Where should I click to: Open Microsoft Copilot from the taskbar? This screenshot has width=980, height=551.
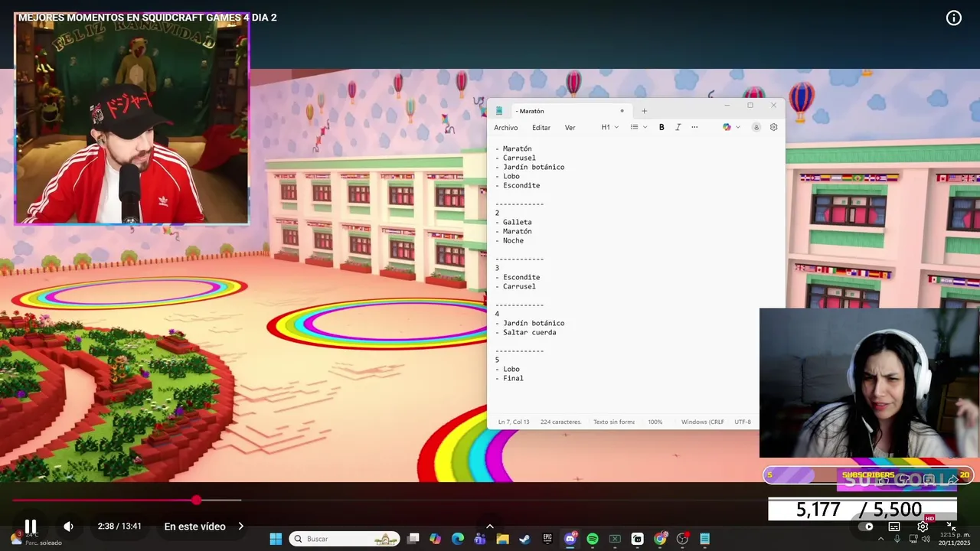point(436,539)
